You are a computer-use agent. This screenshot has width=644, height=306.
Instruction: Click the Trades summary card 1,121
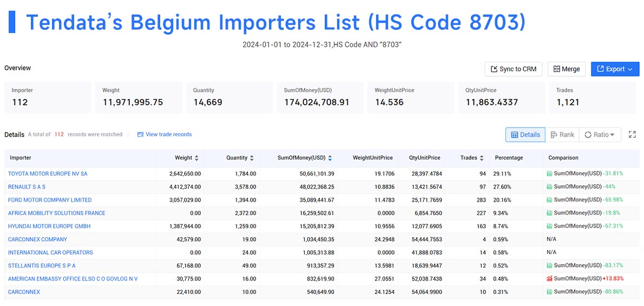592,98
